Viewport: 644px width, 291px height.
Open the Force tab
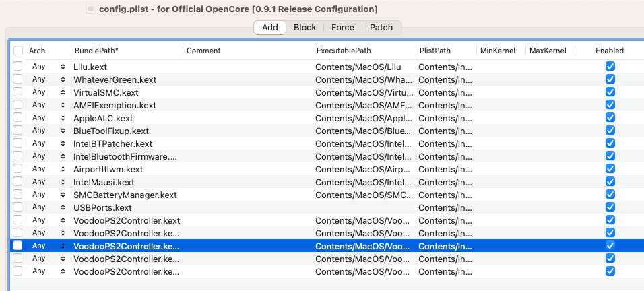(x=342, y=28)
